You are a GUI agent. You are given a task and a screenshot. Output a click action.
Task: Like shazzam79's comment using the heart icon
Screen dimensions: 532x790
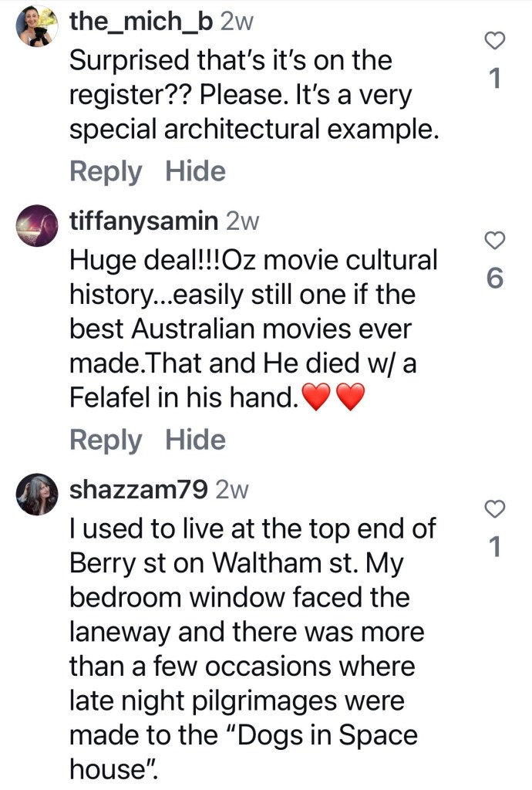click(495, 509)
